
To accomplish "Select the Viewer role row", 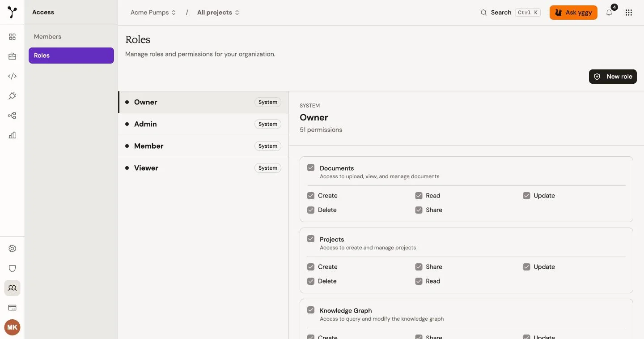I will point(203,168).
